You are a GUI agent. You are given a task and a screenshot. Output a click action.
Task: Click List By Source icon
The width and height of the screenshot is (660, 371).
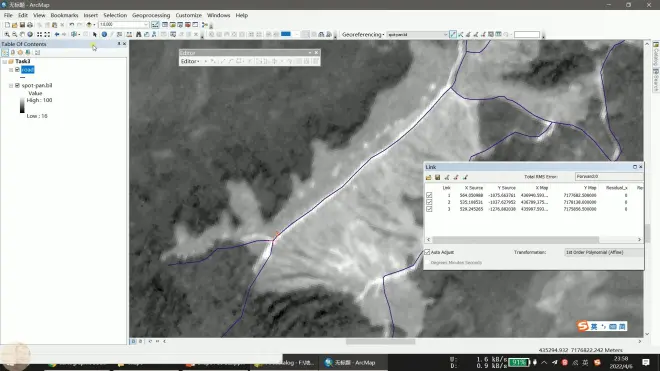coord(13,53)
